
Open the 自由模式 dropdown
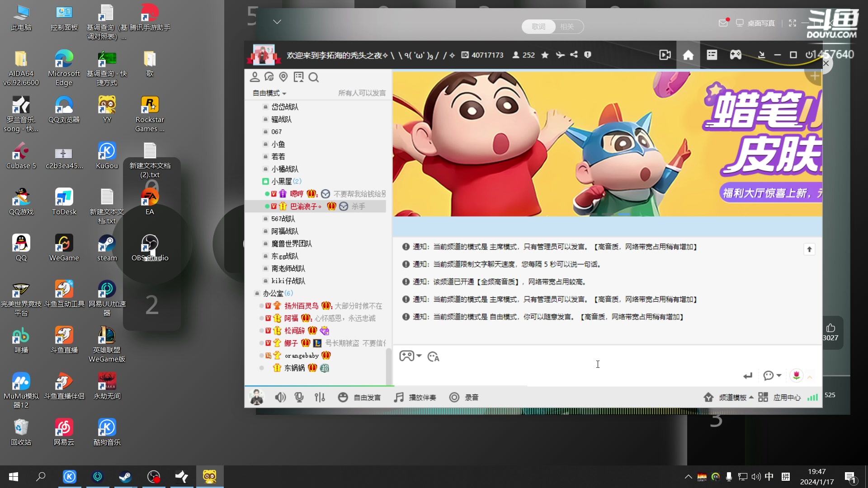269,93
